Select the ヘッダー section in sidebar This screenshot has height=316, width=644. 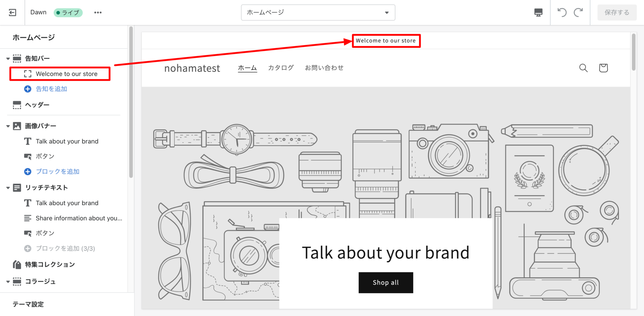click(37, 105)
